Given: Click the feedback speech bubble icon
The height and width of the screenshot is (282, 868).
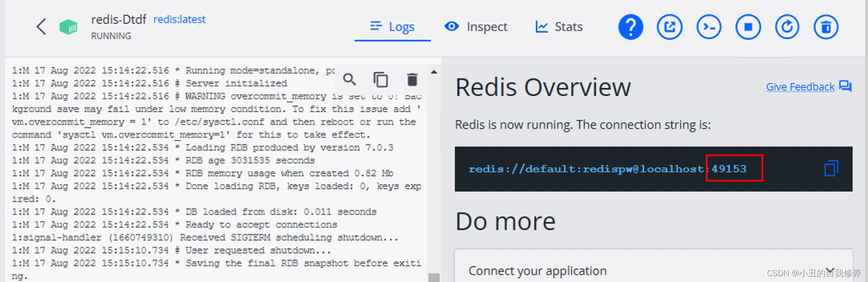Looking at the screenshot, I should point(845,86).
